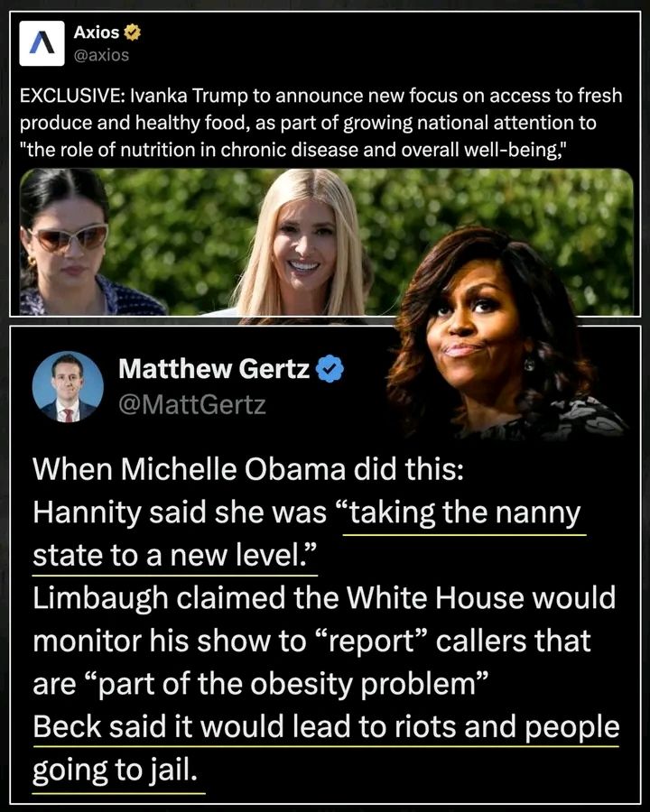Visit the @MattGertz handle
Screen dimensions: 650x812
point(192,404)
